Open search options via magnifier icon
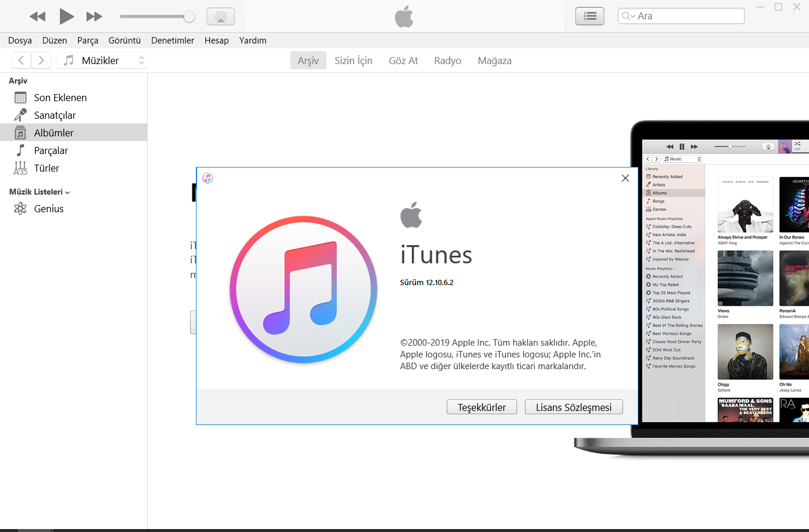This screenshot has height=532, width=809. (x=628, y=16)
